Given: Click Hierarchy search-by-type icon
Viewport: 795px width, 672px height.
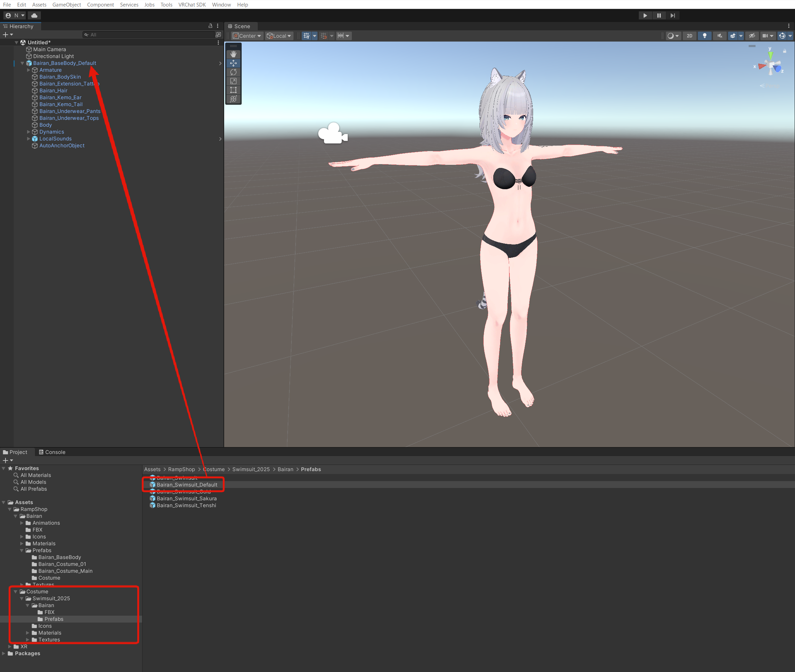Looking at the screenshot, I should [x=218, y=35].
